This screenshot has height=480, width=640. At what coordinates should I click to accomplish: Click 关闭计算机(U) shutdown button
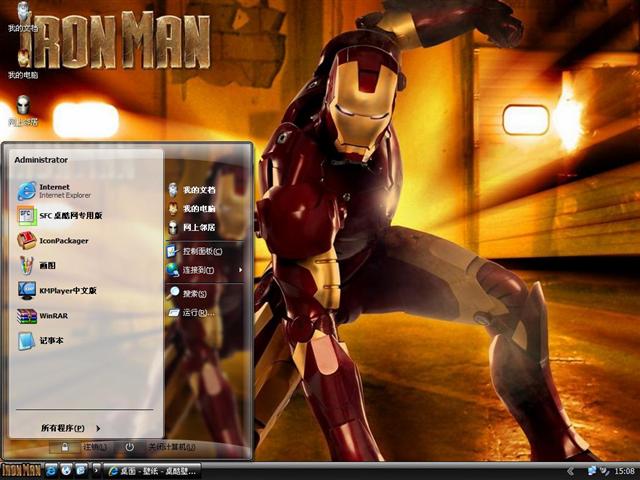pyautogui.click(x=172, y=447)
